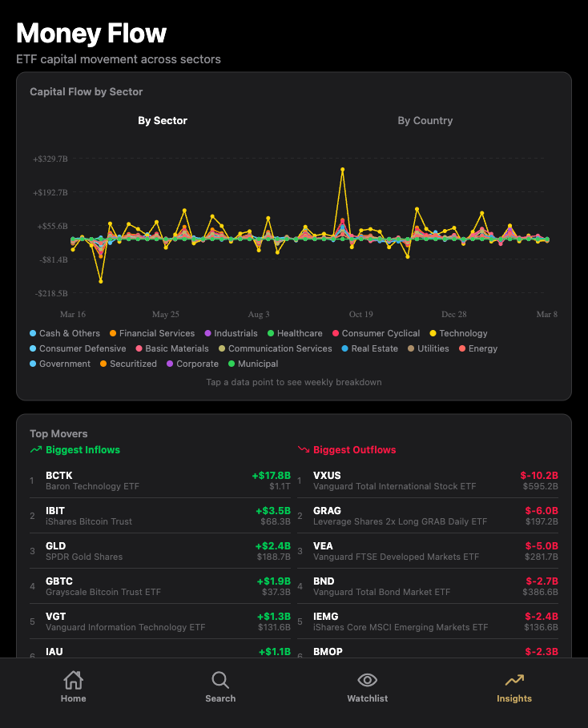The width and height of the screenshot is (588, 728).
Task: Open the Home screen from bottom navigation
Action: click(73, 686)
